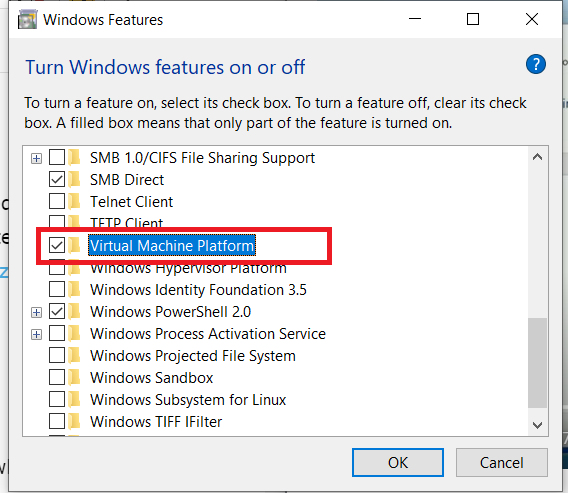Expand the SMB 1.0/CIFS File Sharing Support node
Screen dimensions: 568x493
[x=36, y=158]
